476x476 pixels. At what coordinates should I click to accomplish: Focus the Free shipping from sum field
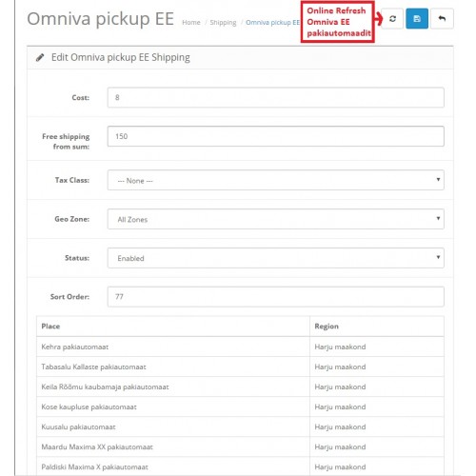(275, 136)
